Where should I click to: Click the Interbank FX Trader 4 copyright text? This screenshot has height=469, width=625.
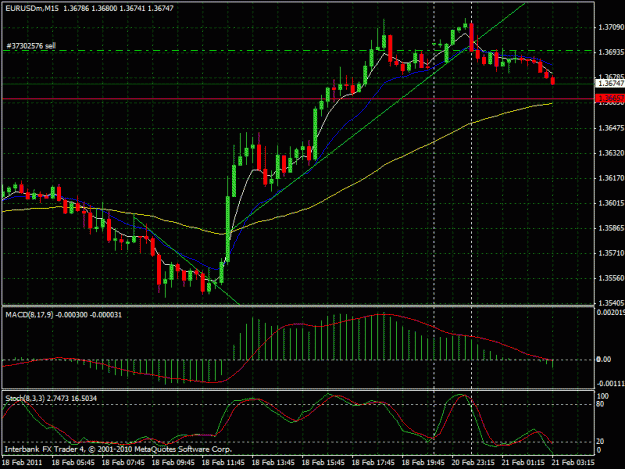click(x=118, y=449)
